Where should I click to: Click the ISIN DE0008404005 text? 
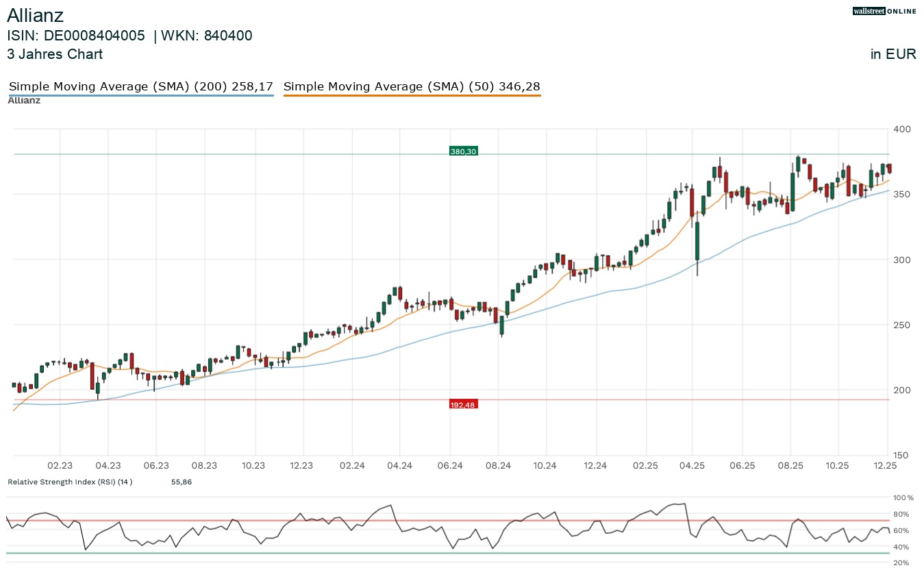coord(76,36)
